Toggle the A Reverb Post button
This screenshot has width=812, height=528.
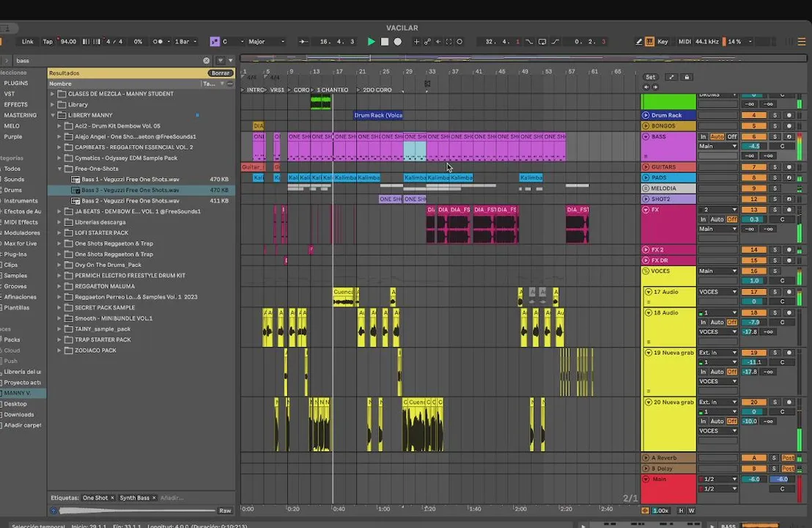pyautogui.click(x=788, y=458)
